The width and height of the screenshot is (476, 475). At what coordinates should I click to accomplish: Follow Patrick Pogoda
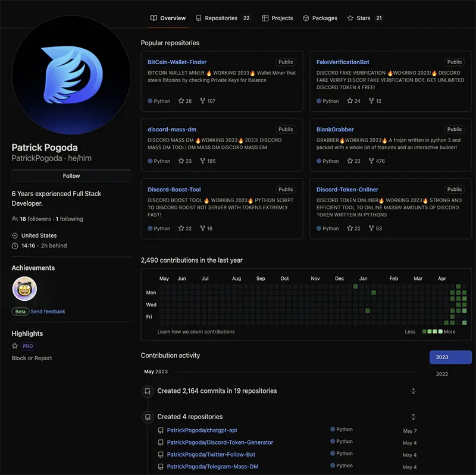71,176
